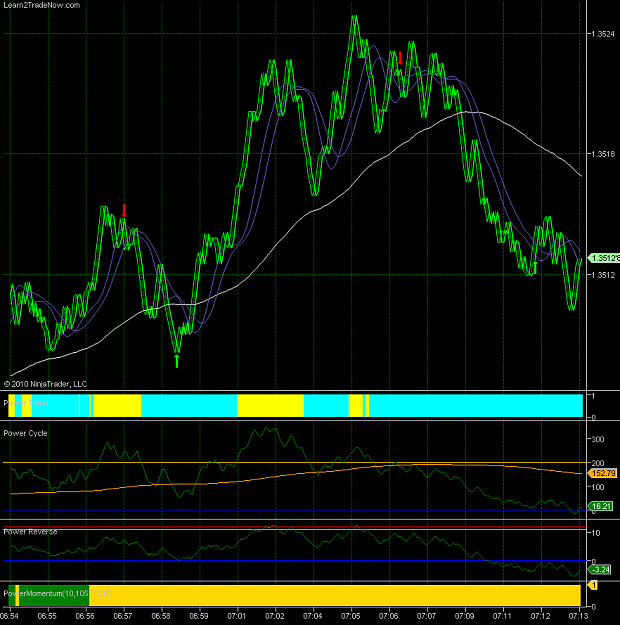620x625 pixels.
Task: Click the 07:13 time axis label
Action: [578, 616]
